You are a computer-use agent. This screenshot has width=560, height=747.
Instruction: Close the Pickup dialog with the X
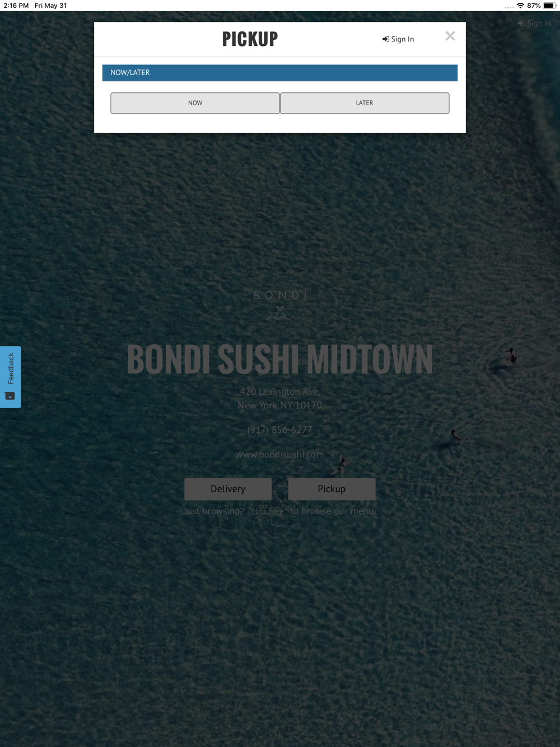(x=450, y=36)
